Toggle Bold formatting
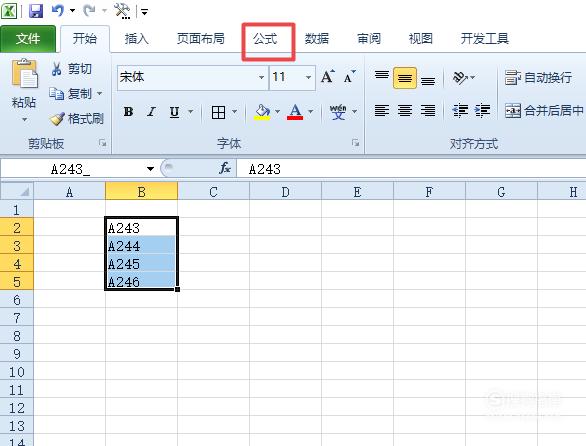586x446 pixels. coord(128,112)
